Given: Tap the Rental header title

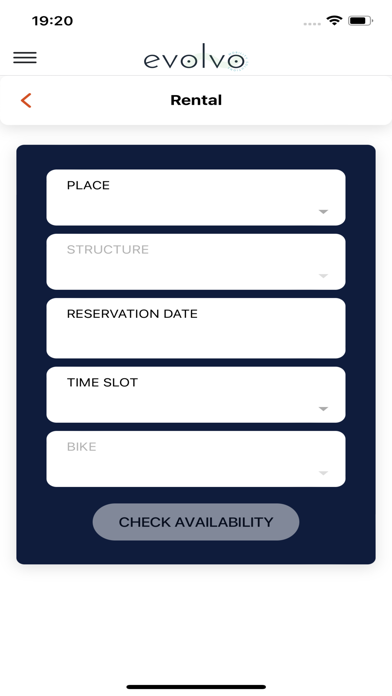Looking at the screenshot, I should click(x=196, y=100).
